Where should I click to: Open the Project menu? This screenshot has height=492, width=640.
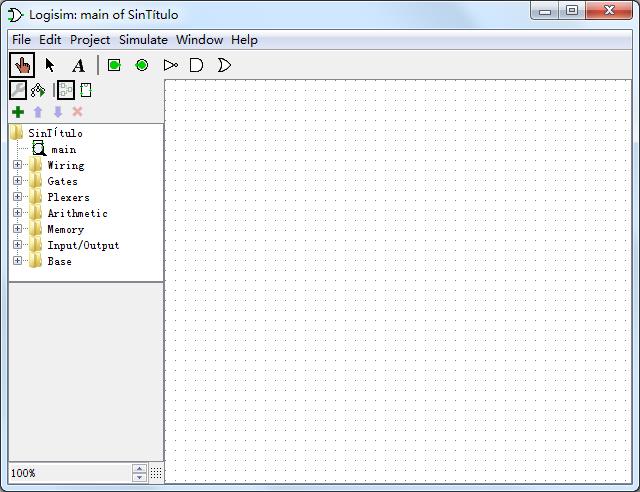coord(90,40)
